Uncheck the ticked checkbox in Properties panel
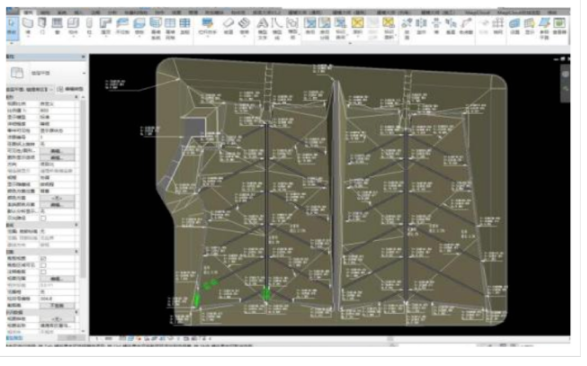 (43, 259)
